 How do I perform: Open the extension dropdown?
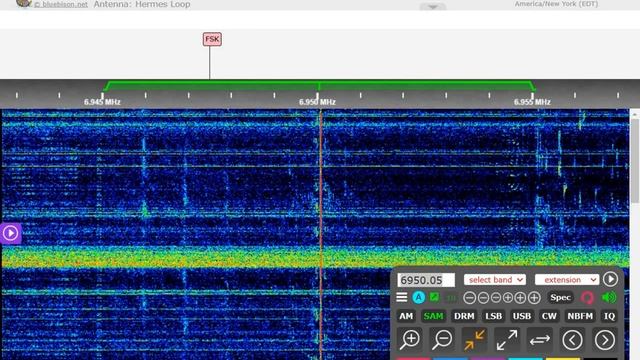tap(567, 280)
